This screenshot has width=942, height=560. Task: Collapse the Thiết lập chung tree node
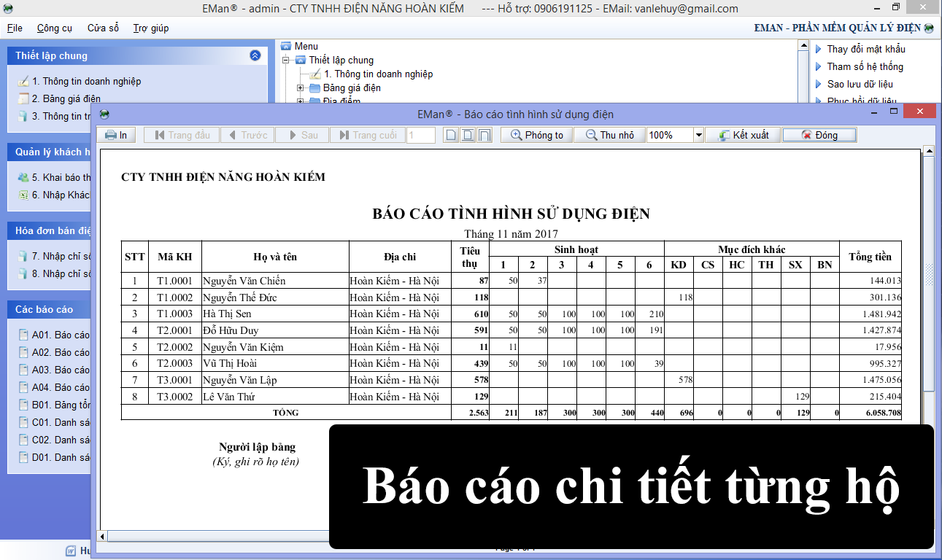(x=286, y=60)
